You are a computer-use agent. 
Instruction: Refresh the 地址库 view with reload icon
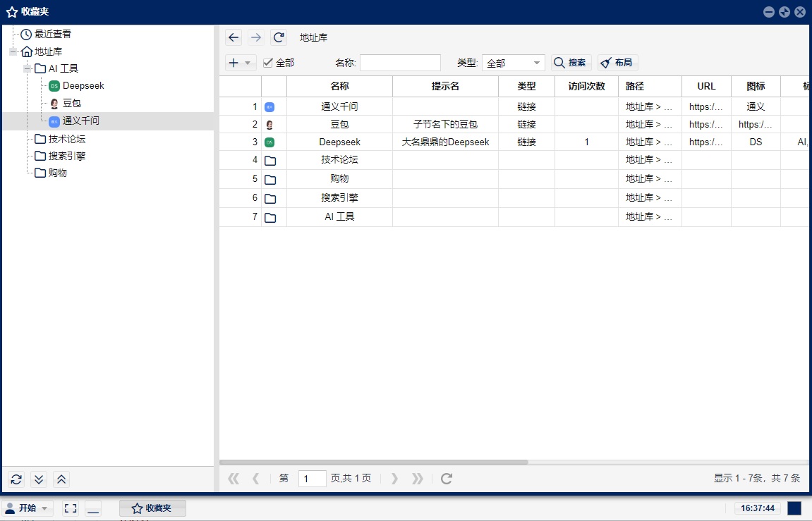[x=278, y=37]
